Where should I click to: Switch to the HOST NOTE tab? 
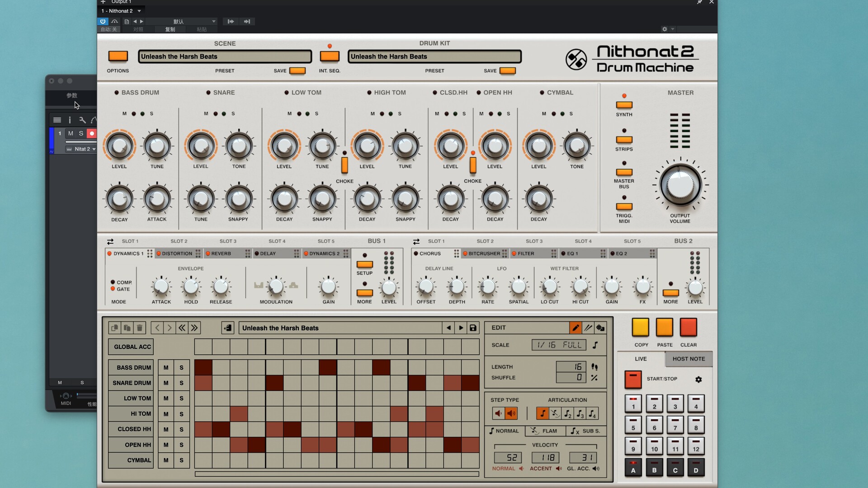pyautogui.click(x=689, y=359)
